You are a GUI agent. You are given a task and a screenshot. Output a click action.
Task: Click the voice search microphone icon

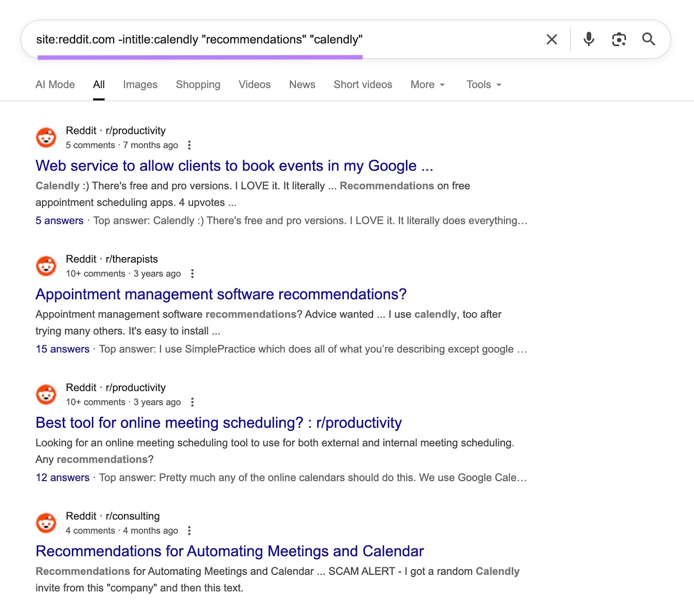tap(589, 39)
